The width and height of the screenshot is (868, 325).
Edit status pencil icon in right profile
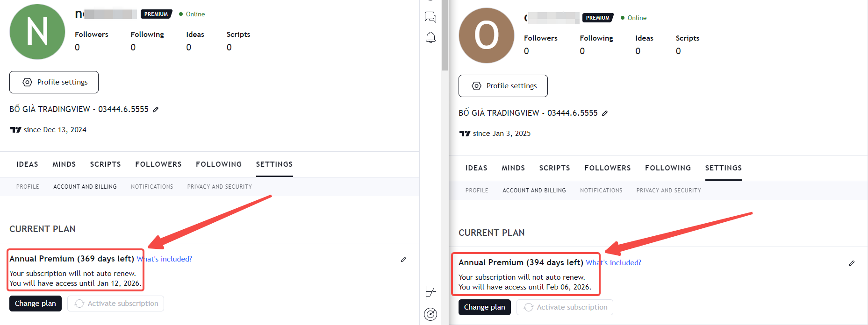[605, 113]
